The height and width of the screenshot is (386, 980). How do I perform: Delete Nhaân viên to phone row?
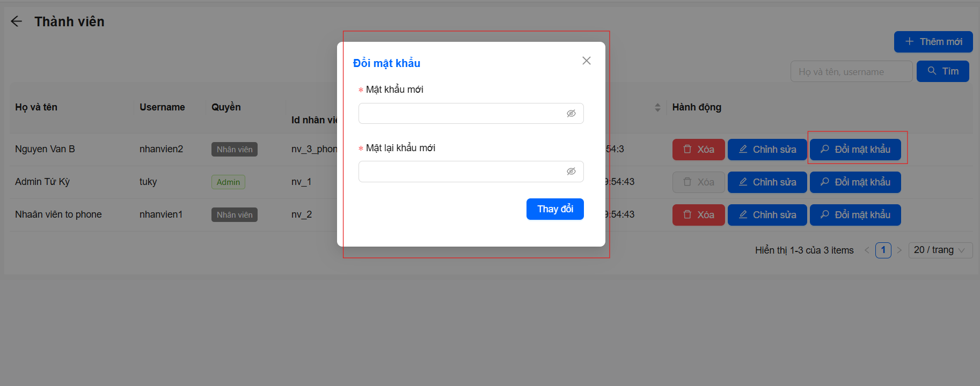[x=698, y=215]
